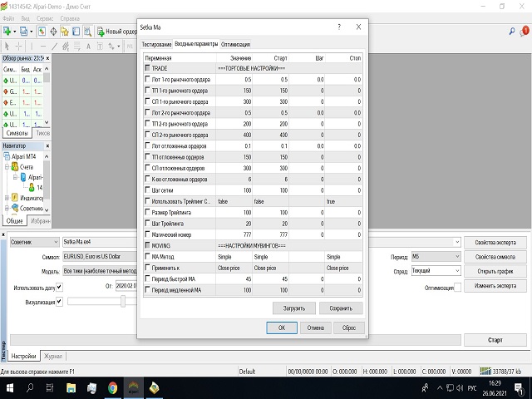
Task: Open the Советник type dropdown
Action: (x=35, y=242)
